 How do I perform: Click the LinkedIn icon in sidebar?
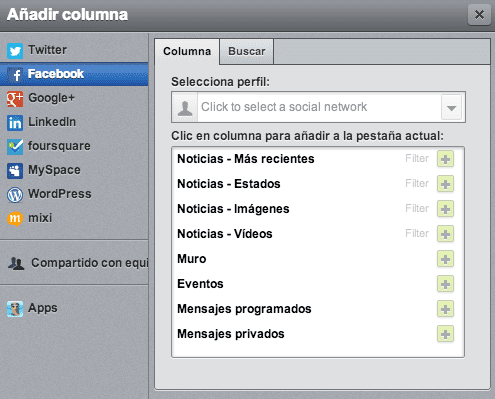coord(15,123)
